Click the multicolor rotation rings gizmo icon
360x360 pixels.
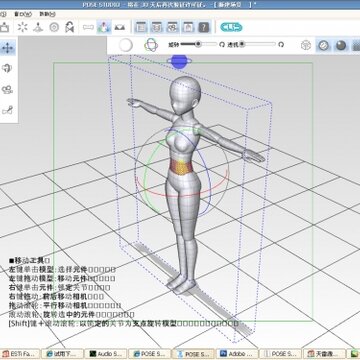(x=151, y=45)
